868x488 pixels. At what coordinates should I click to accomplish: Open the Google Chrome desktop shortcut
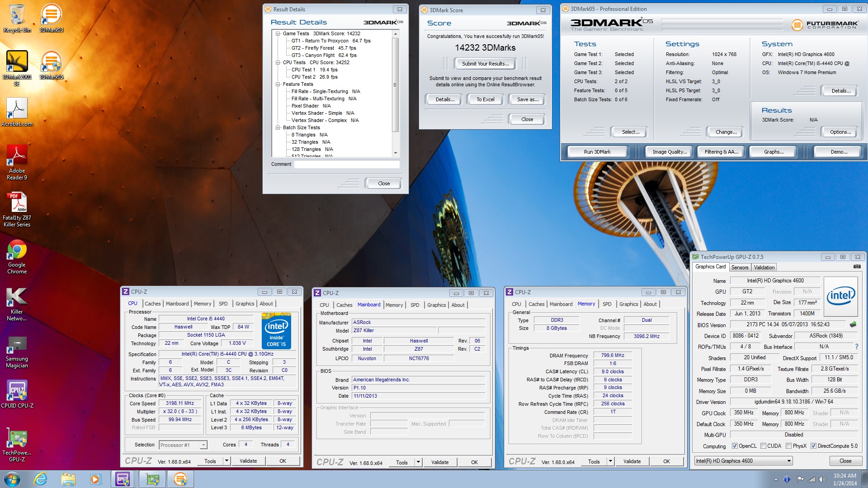(17, 256)
